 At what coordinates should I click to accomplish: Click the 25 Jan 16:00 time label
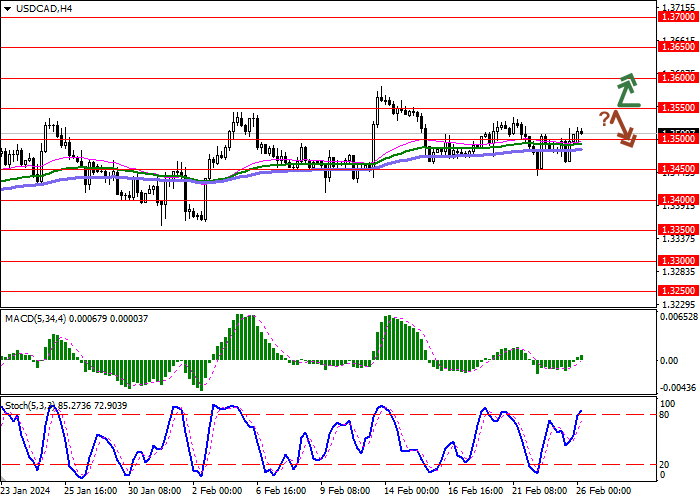[x=91, y=491]
